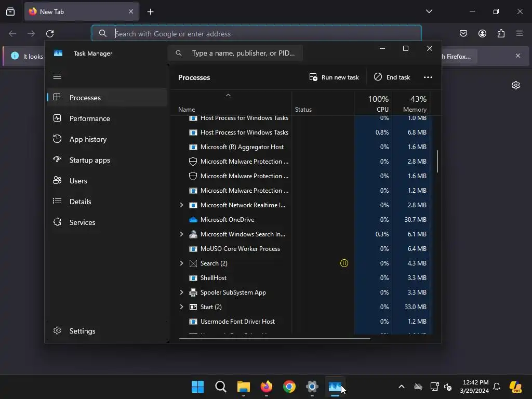Close the New Tab in Firefox
Viewport: 532px width, 399px height.
click(x=131, y=11)
